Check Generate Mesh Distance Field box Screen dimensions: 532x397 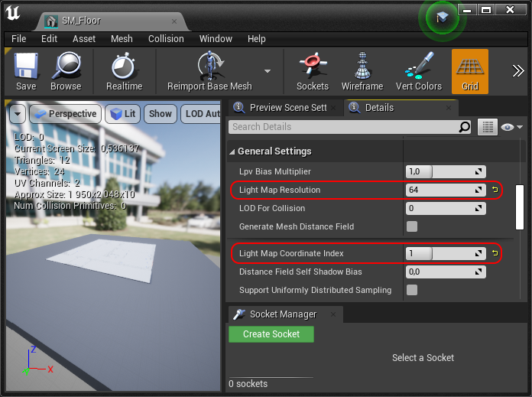412,226
